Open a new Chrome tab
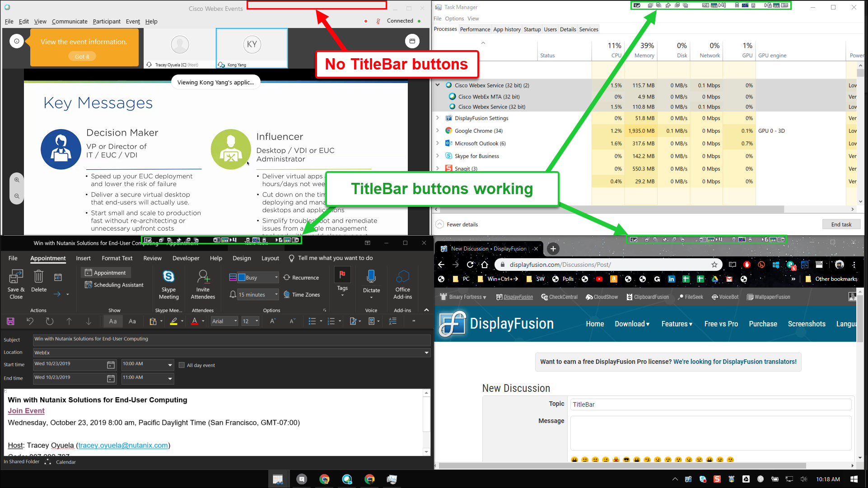868x488 pixels. (x=553, y=249)
